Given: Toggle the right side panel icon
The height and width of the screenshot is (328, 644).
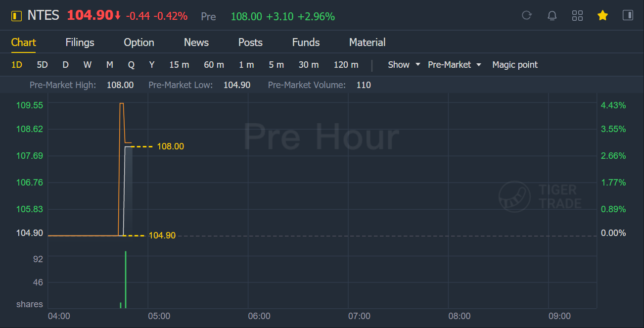Looking at the screenshot, I should pos(628,15).
